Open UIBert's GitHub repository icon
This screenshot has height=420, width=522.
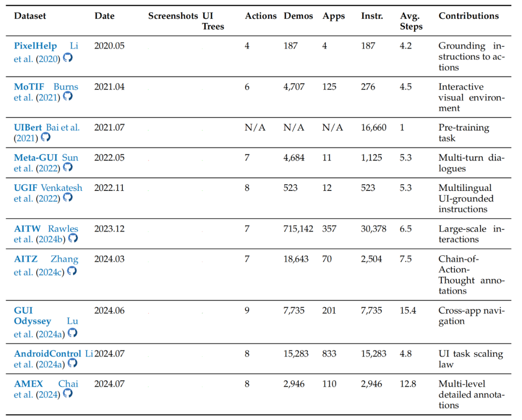(45, 137)
